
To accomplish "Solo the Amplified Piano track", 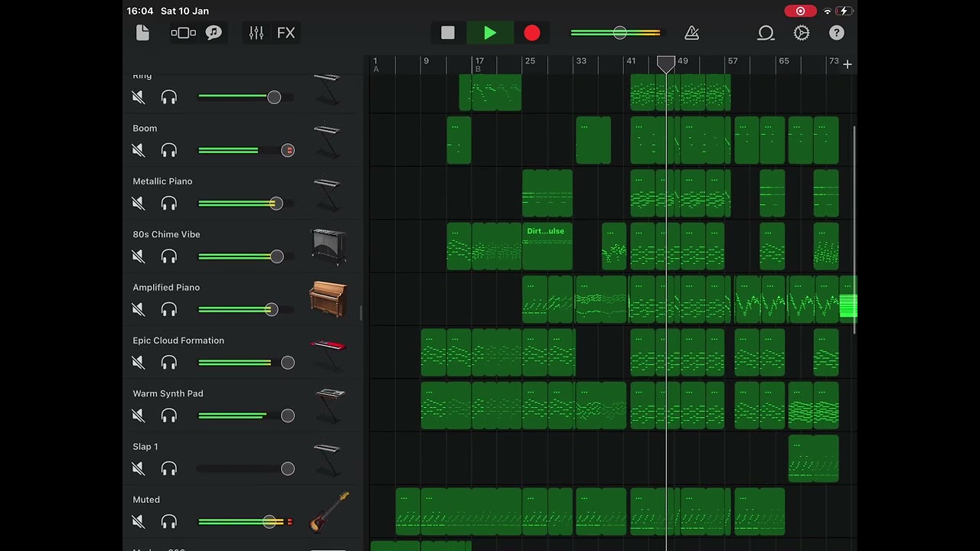I will click(x=168, y=309).
